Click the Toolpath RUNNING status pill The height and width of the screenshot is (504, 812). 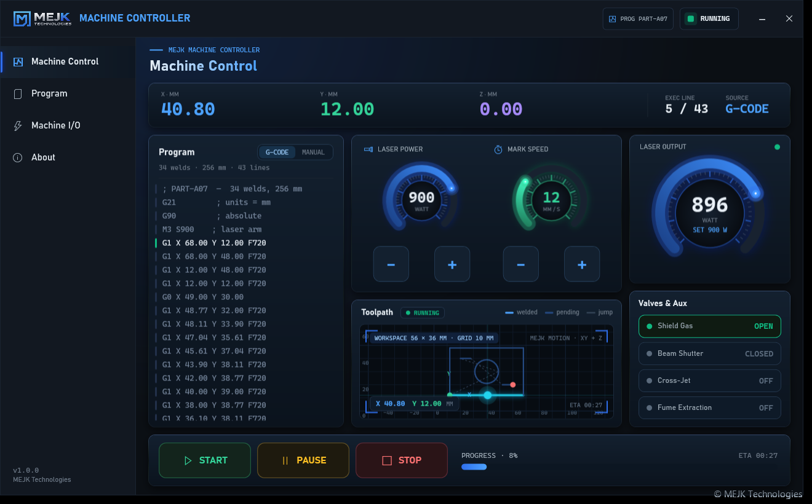[423, 313]
